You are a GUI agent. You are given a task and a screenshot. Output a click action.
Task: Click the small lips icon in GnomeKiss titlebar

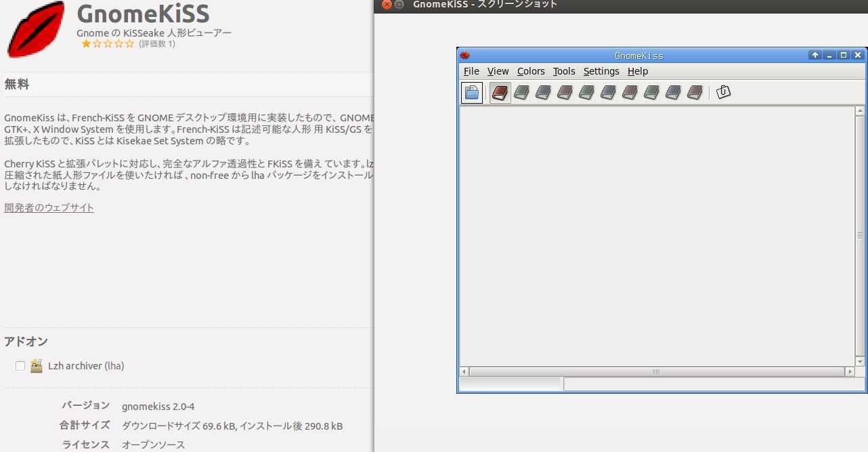464,56
